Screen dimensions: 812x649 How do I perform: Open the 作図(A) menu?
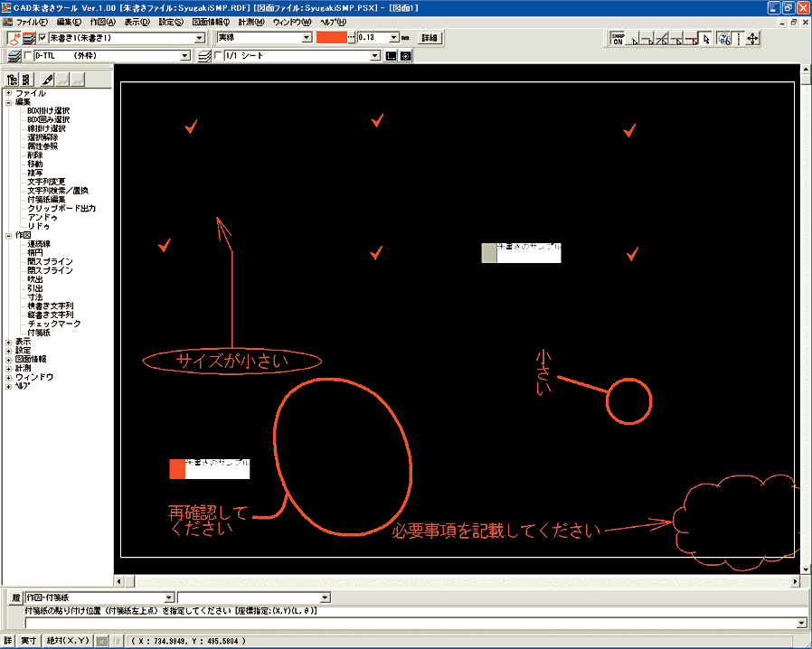click(x=102, y=23)
